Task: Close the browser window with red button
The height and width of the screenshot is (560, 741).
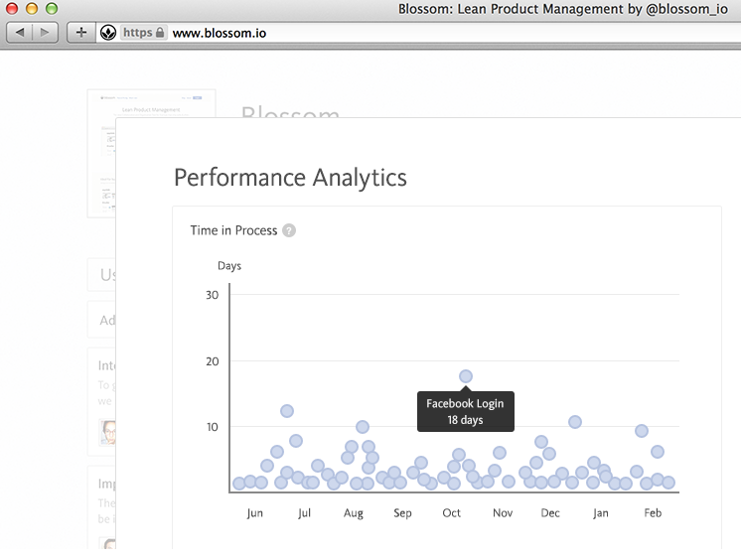Action: (x=12, y=9)
